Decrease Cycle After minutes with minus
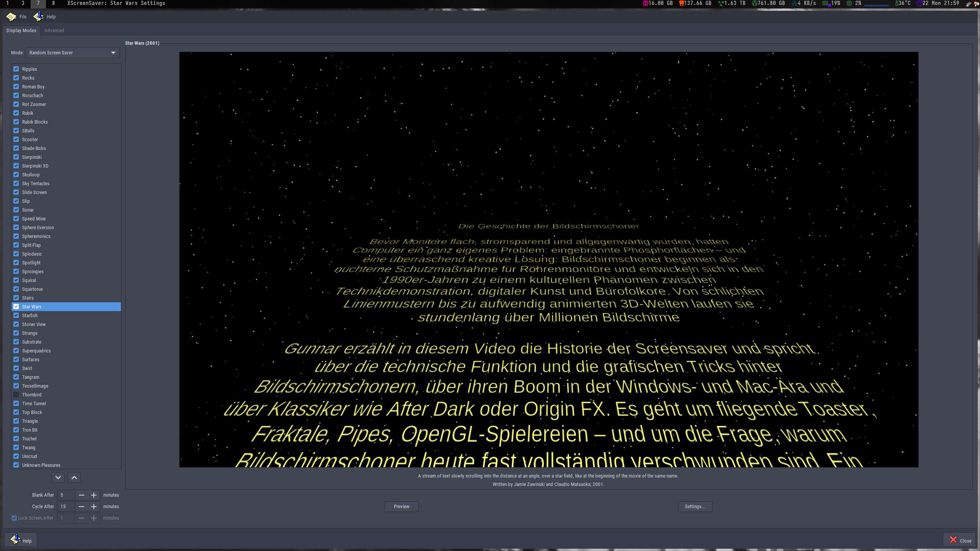Image resolution: width=980 pixels, height=551 pixels. [x=82, y=507]
